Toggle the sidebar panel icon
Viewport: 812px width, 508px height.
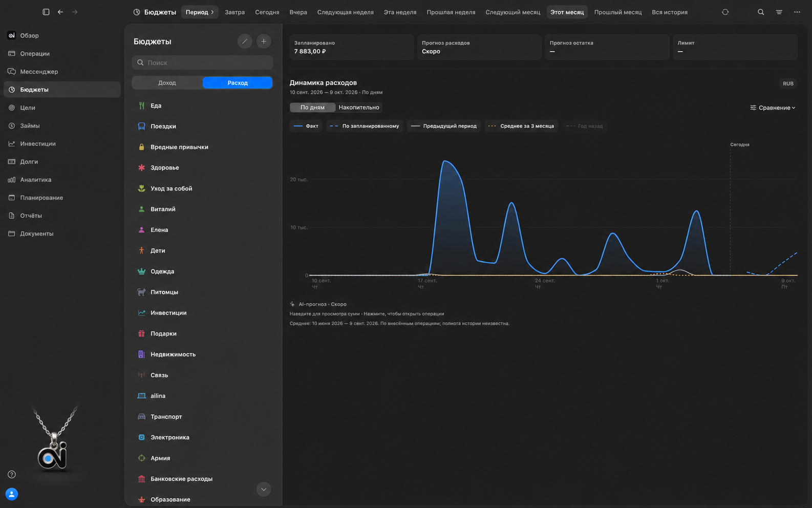click(x=46, y=12)
